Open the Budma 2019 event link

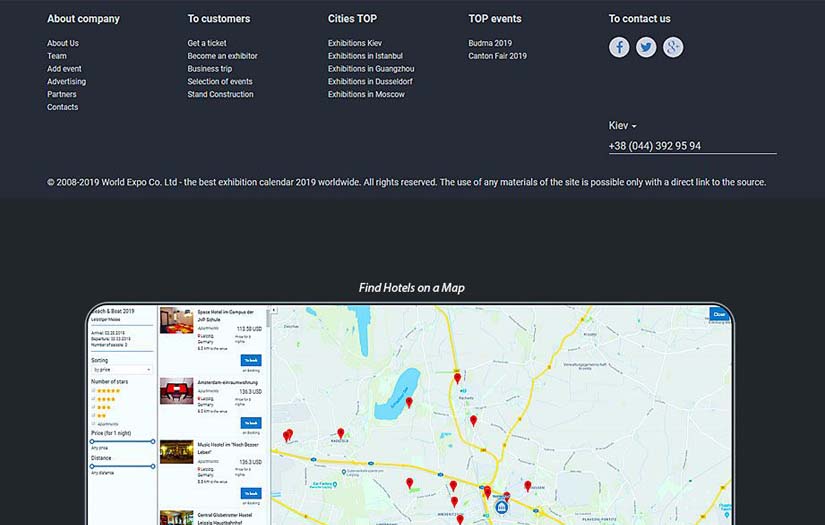[x=490, y=43]
